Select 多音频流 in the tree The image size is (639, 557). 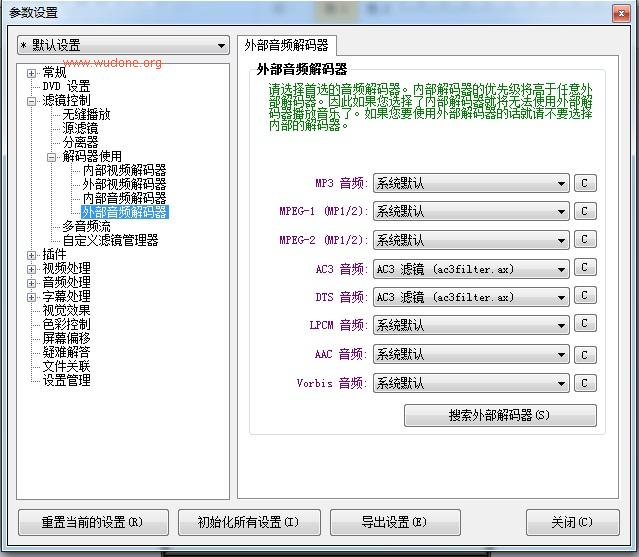[86, 226]
